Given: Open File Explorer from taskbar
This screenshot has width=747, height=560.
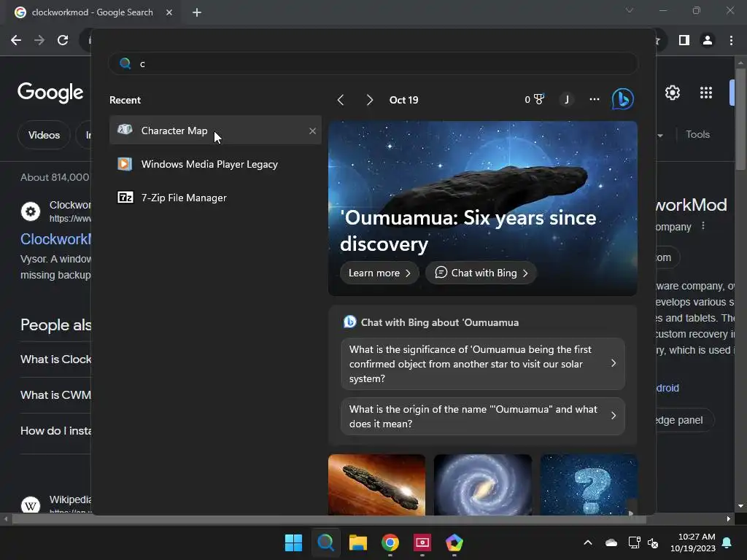Looking at the screenshot, I should point(357,542).
